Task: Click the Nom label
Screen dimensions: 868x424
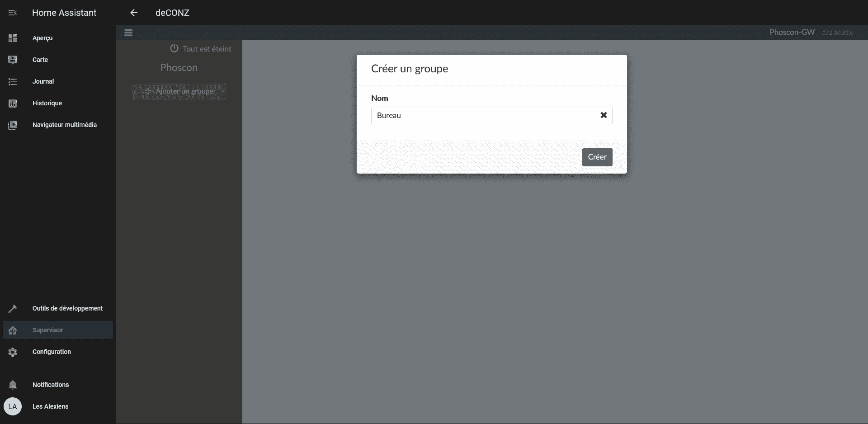Action: pyautogui.click(x=380, y=98)
